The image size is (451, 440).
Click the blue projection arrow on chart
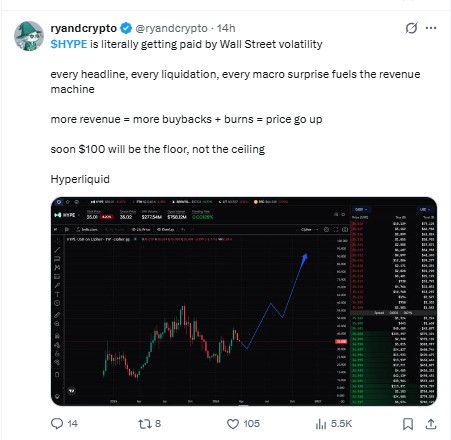point(276,302)
